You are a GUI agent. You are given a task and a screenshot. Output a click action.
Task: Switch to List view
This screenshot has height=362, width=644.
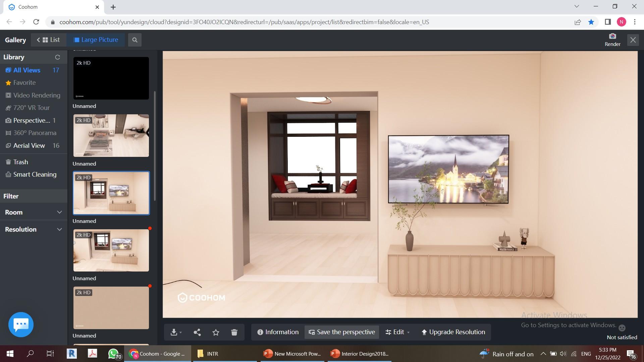[49, 40]
